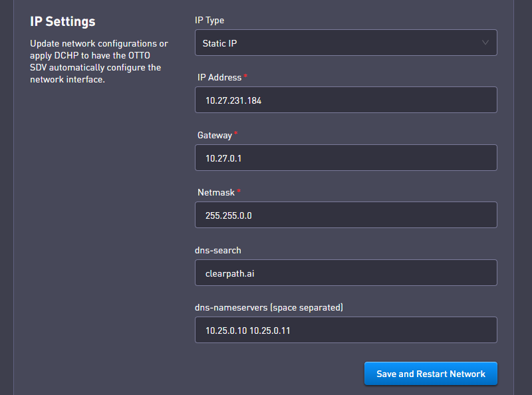
Task: Click the dns-nameservers (space separated) label
Action: pyautogui.click(x=269, y=307)
